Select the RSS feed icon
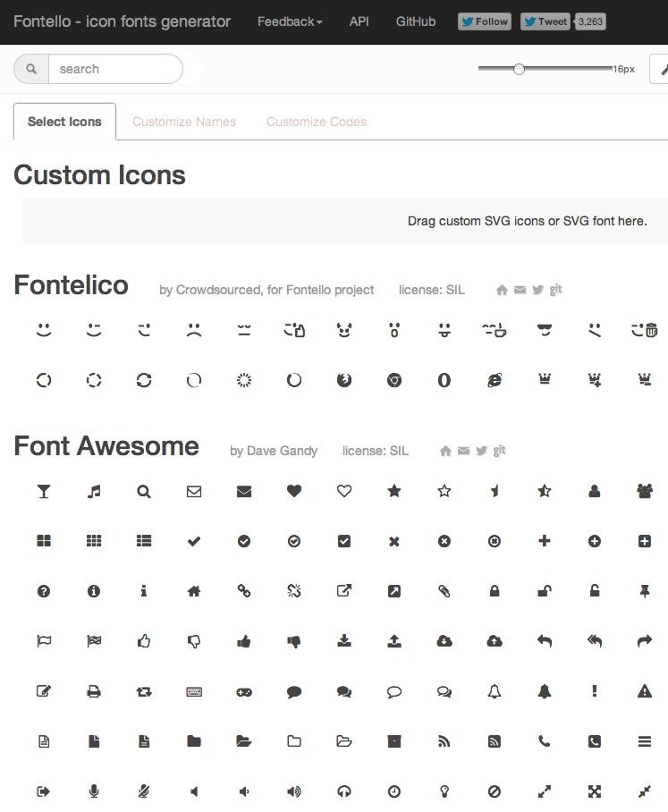This screenshot has height=812, width=668. [444, 741]
